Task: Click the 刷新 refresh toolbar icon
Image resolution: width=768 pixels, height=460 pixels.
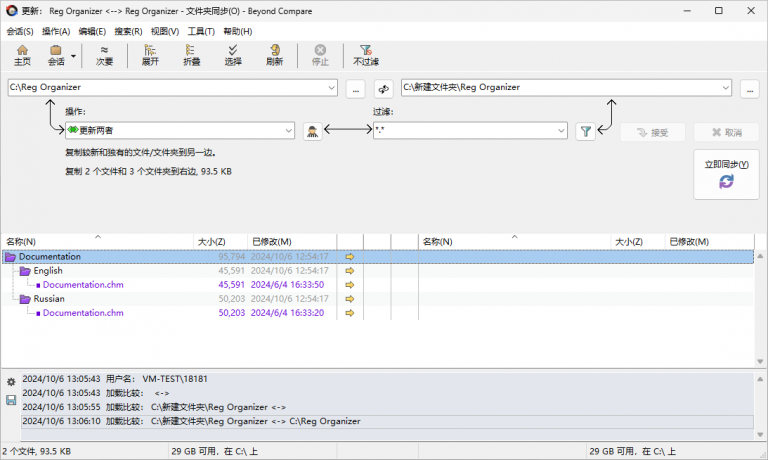Action: (274, 55)
